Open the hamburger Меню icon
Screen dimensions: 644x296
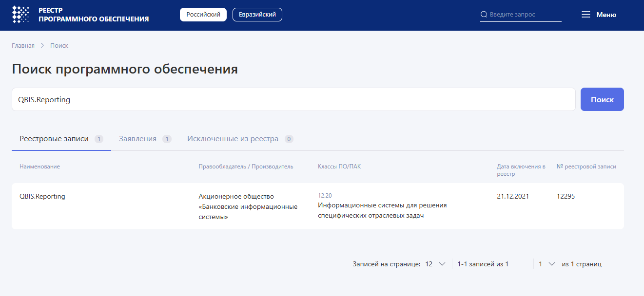[586, 15]
